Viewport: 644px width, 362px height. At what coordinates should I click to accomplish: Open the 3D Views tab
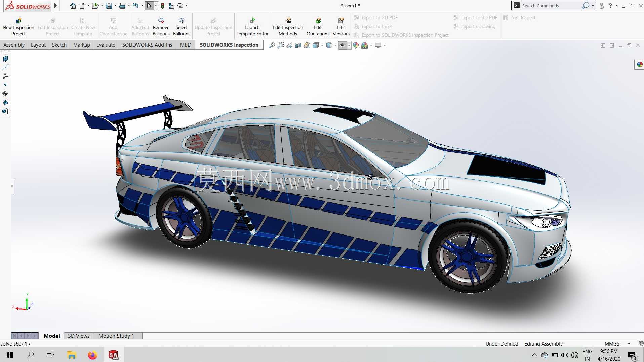point(79,336)
